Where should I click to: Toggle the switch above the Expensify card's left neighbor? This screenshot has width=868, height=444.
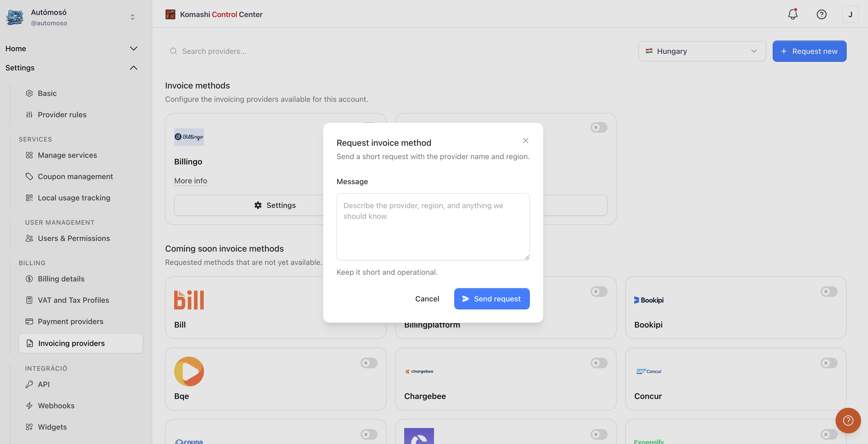point(599,435)
